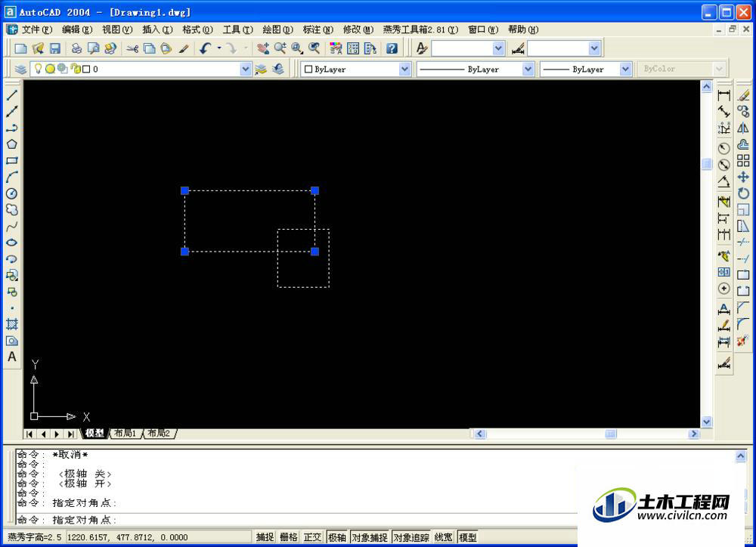This screenshot has width=756, height=547.
Task: Click the Match Properties brush icon
Action: [184, 48]
